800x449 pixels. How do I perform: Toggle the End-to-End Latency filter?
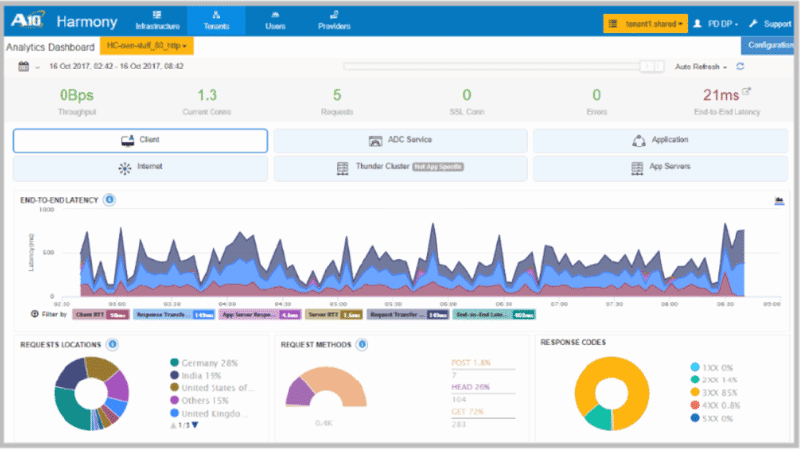click(494, 315)
